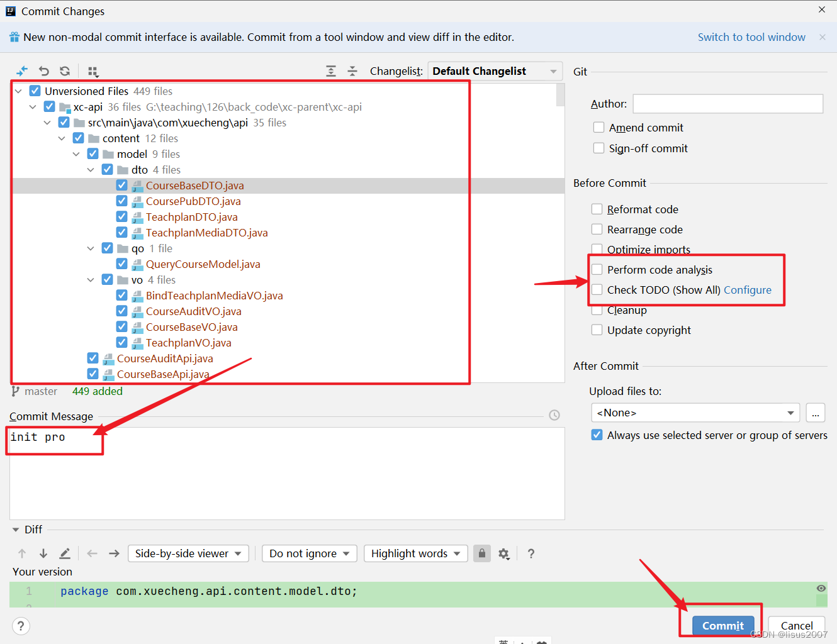Enable Update copyright checkbox
Viewport: 837px width, 644px height.
tap(597, 330)
